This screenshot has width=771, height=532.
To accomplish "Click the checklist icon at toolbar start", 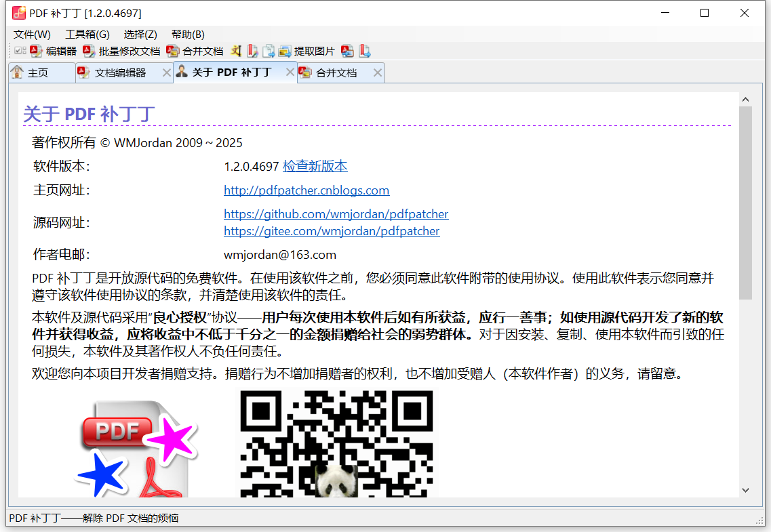I will tap(20, 52).
